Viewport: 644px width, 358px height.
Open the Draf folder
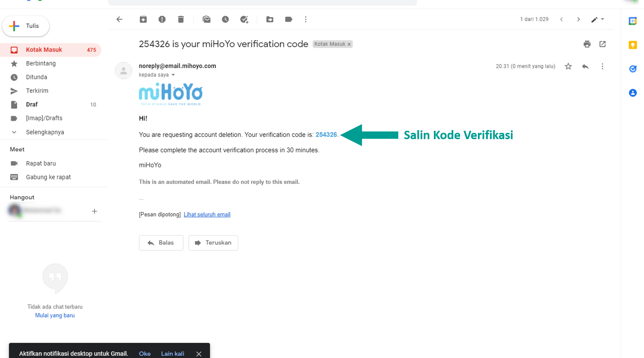pyautogui.click(x=51, y=104)
